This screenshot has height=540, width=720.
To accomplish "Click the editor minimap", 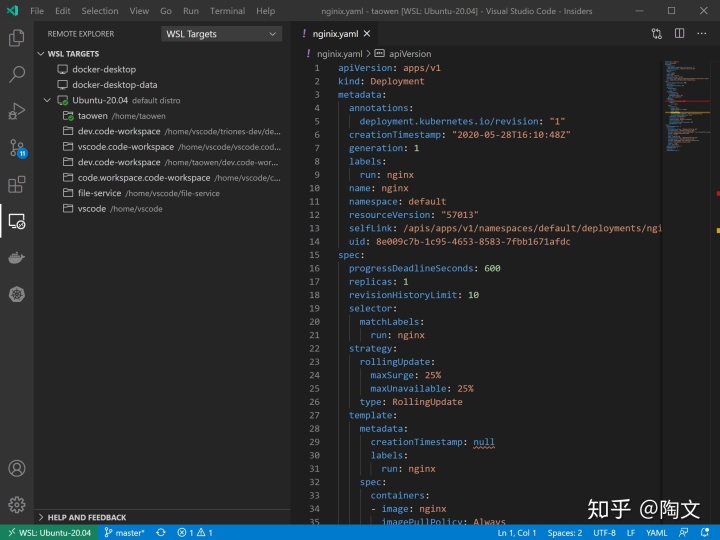I will pyautogui.click(x=687, y=106).
